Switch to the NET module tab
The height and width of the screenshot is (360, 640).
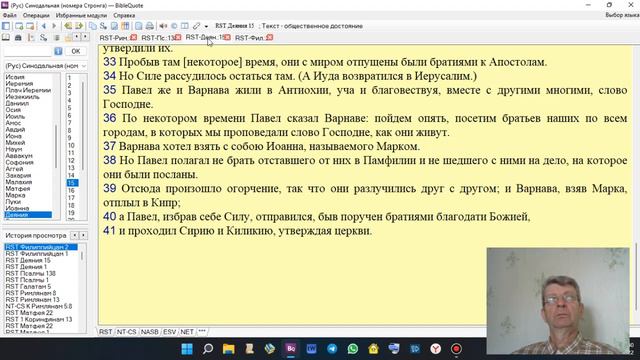coord(187,332)
